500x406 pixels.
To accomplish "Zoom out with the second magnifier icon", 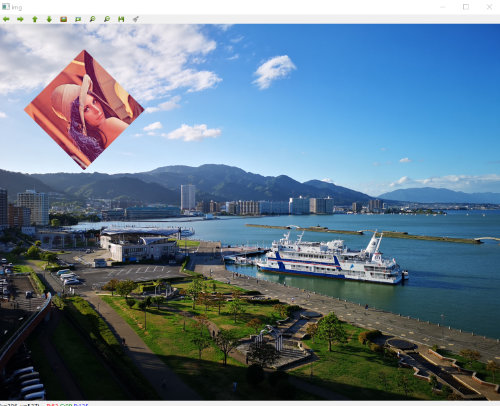I will tap(107, 19).
